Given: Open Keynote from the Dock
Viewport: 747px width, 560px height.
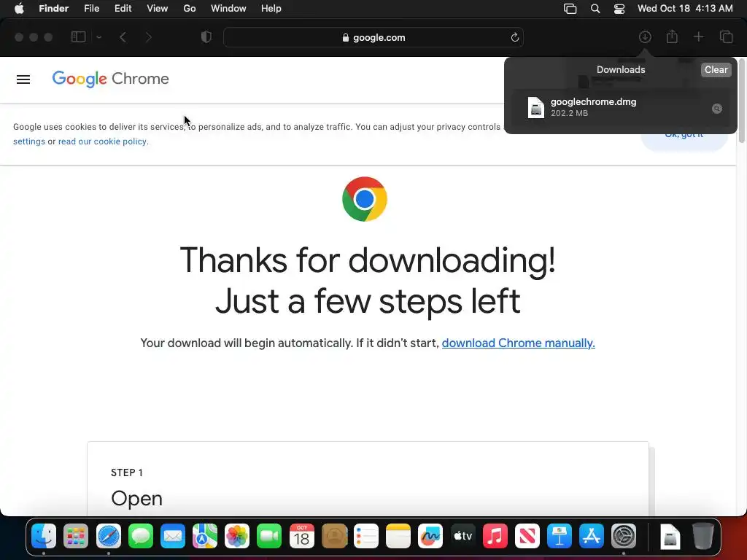Looking at the screenshot, I should (x=560, y=536).
